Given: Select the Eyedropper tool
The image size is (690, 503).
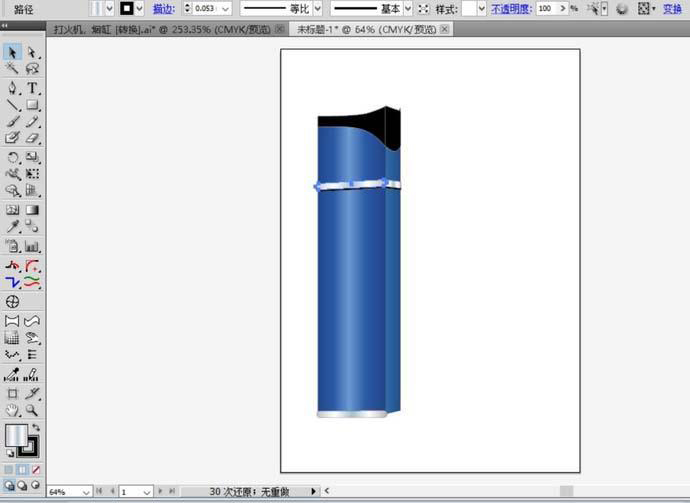Looking at the screenshot, I should click(x=13, y=228).
